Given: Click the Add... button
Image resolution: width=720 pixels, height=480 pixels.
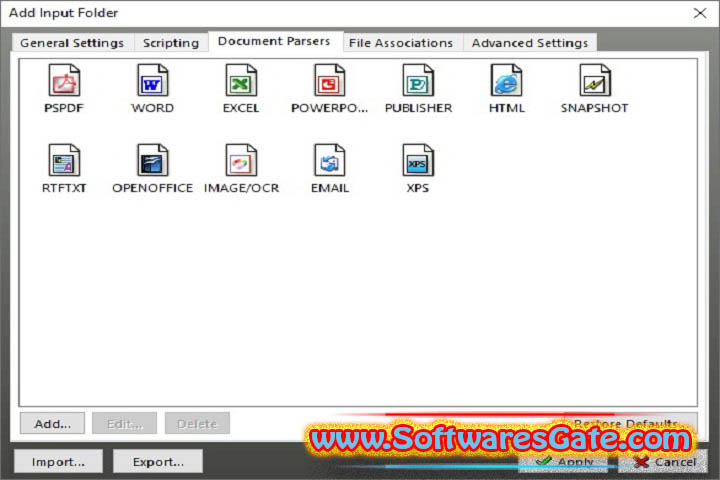Looking at the screenshot, I should point(52,423).
